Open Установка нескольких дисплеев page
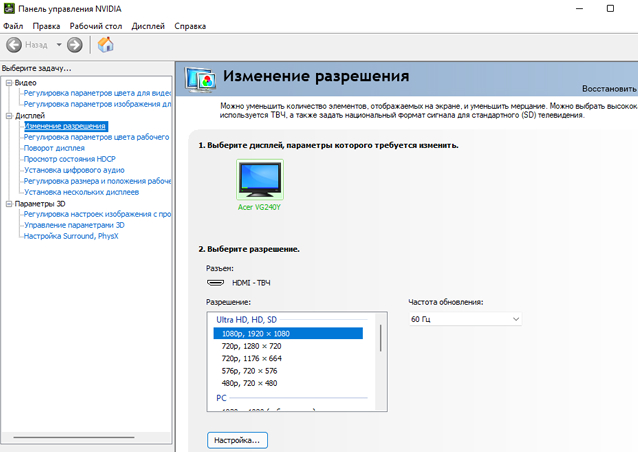The image size is (638, 452). click(x=81, y=192)
